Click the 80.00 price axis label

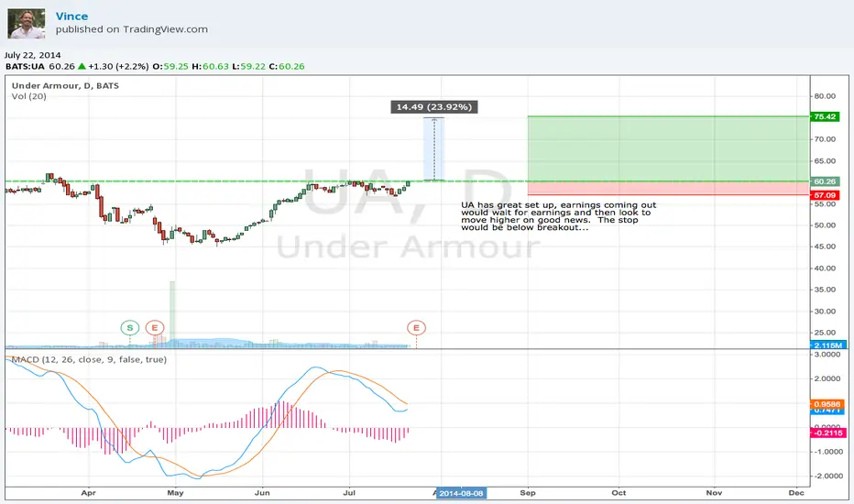pyautogui.click(x=825, y=96)
